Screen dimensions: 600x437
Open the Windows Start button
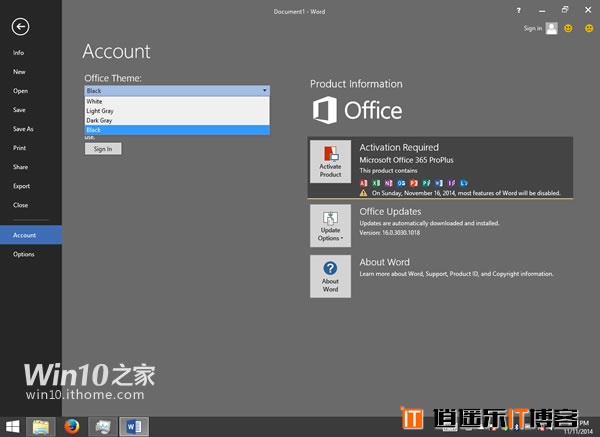point(12,427)
